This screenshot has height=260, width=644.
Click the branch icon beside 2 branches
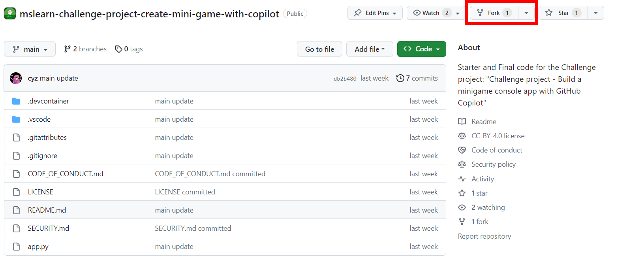click(x=67, y=49)
